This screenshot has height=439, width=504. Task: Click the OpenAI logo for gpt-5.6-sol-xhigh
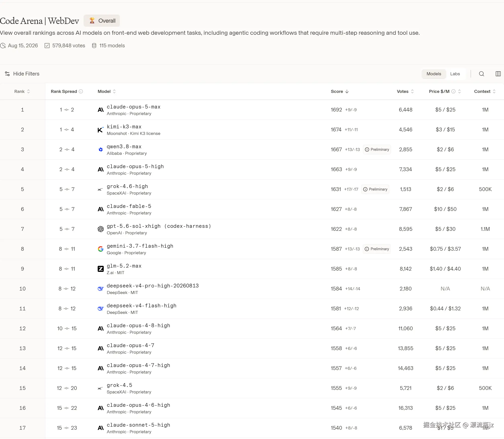pos(100,229)
